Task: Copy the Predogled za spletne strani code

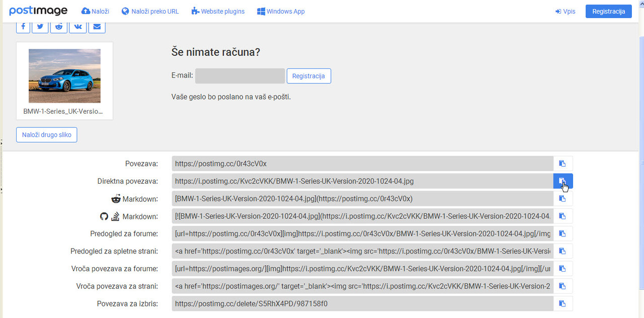Action: coord(563,251)
